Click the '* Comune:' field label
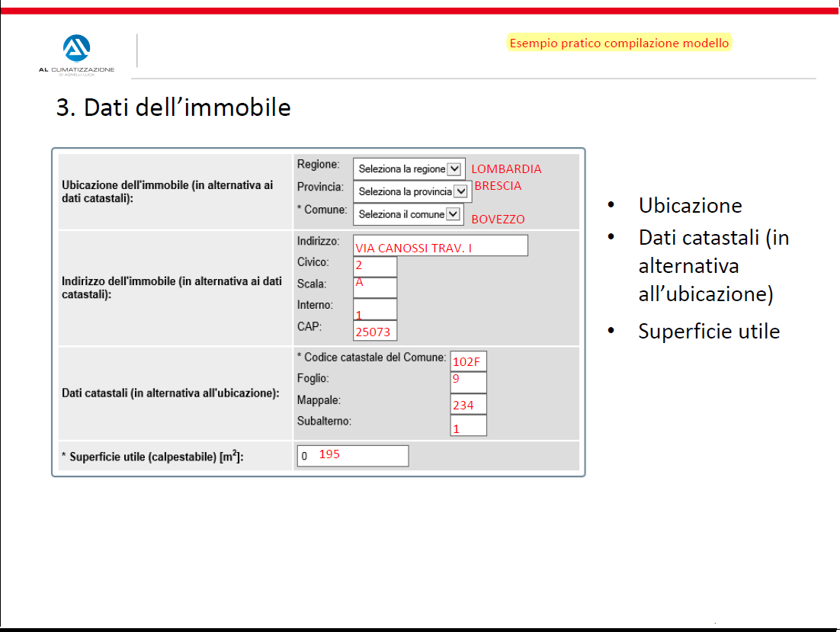 tap(322, 210)
